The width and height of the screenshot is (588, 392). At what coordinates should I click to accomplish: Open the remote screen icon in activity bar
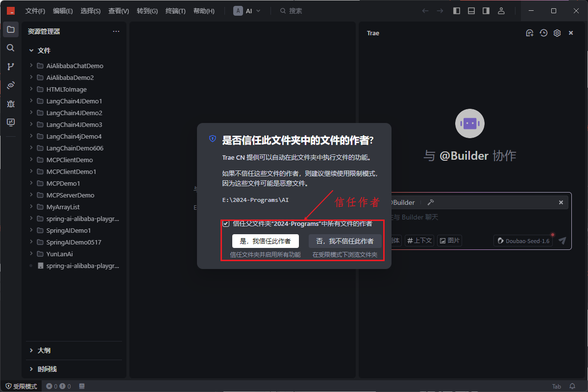click(11, 122)
